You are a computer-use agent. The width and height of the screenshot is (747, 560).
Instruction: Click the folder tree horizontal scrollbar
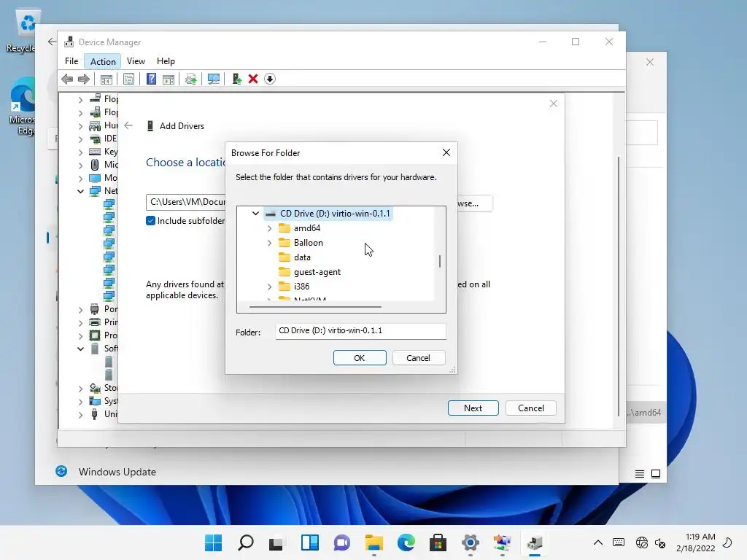tap(315, 307)
